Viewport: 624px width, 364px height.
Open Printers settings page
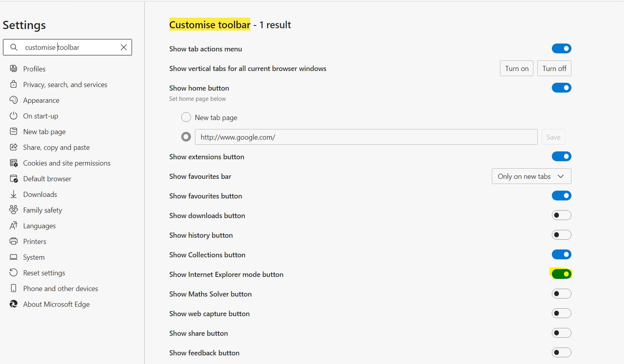[x=35, y=241]
